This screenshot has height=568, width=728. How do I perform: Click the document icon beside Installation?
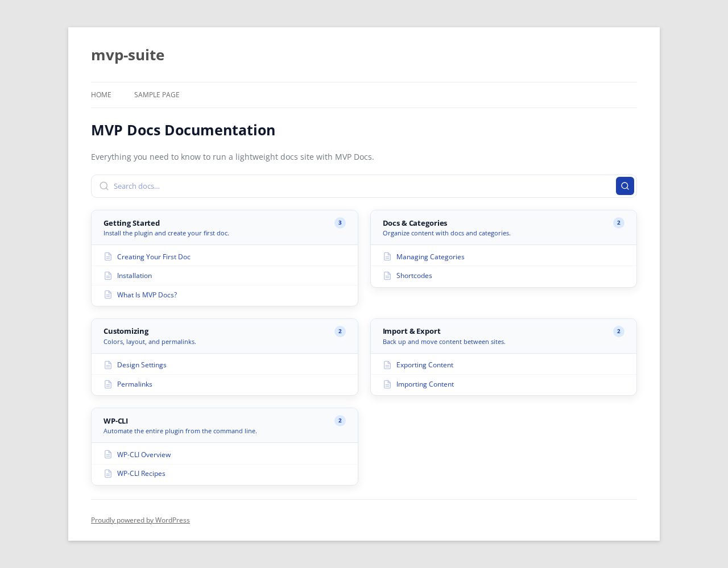point(108,276)
